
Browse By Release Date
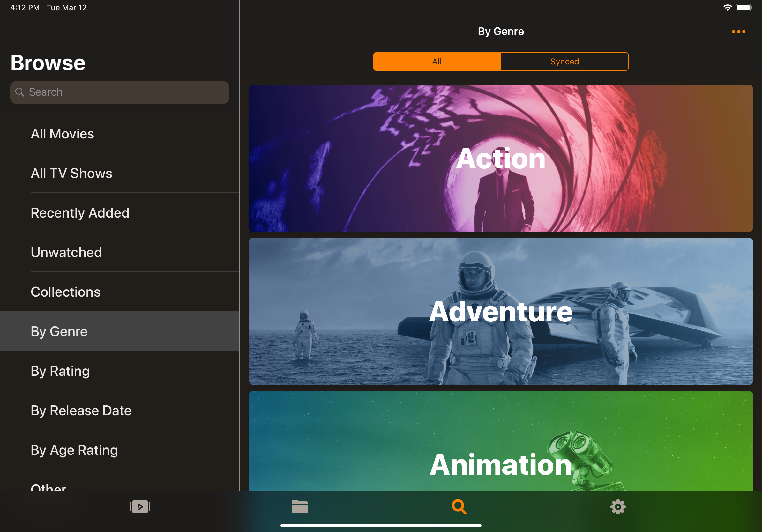pos(81,410)
